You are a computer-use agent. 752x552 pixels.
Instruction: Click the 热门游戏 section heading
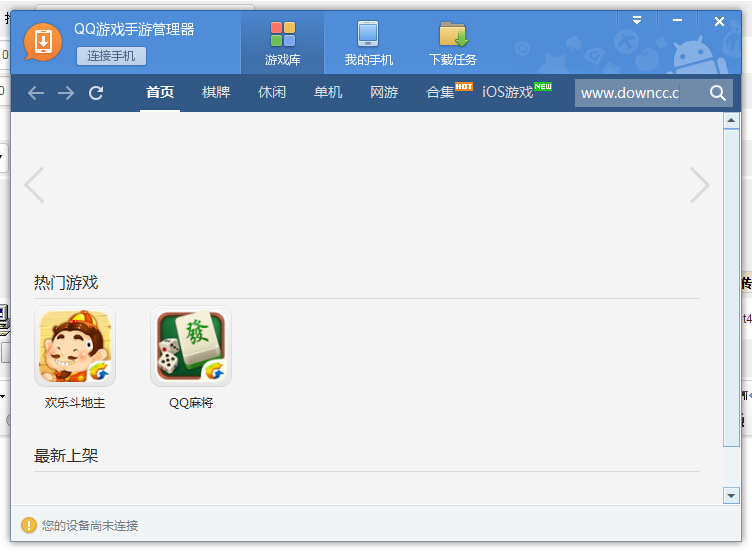pos(66,282)
